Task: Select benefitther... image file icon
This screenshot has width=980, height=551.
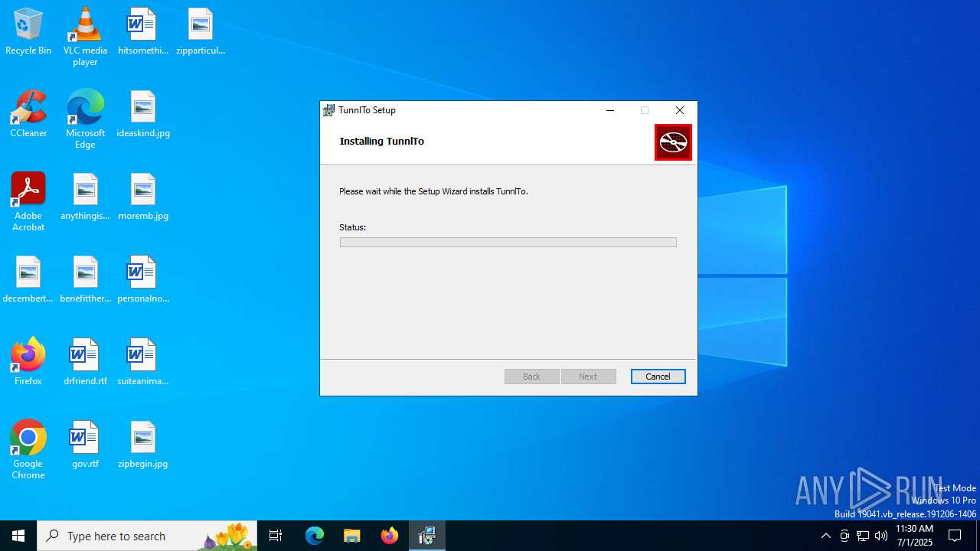Action: 85,279
